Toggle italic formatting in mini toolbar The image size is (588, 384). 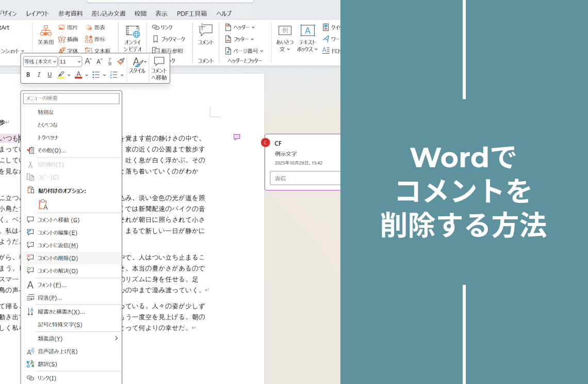(39, 75)
